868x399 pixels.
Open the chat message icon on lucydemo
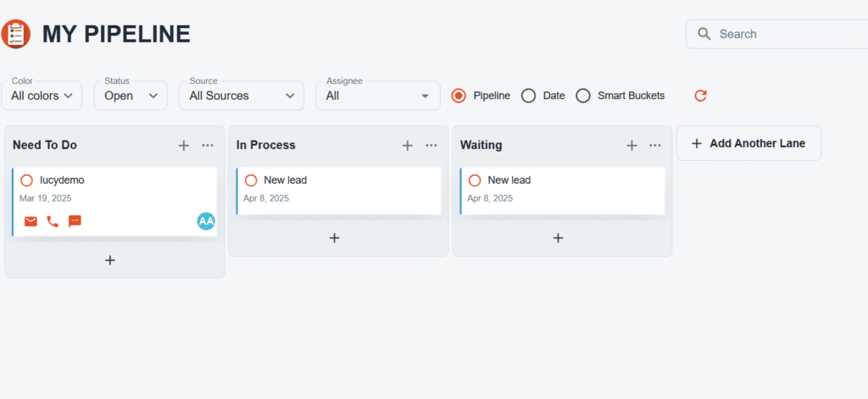point(75,221)
